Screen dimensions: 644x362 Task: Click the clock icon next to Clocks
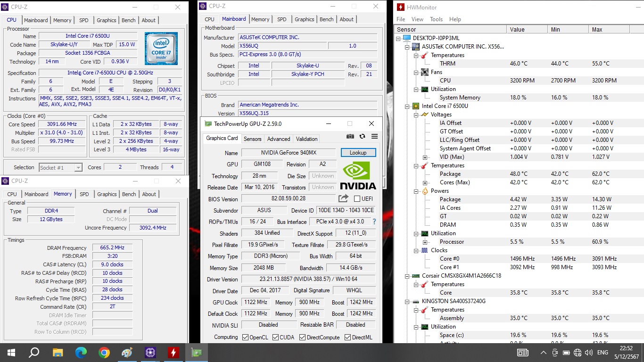point(424,250)
